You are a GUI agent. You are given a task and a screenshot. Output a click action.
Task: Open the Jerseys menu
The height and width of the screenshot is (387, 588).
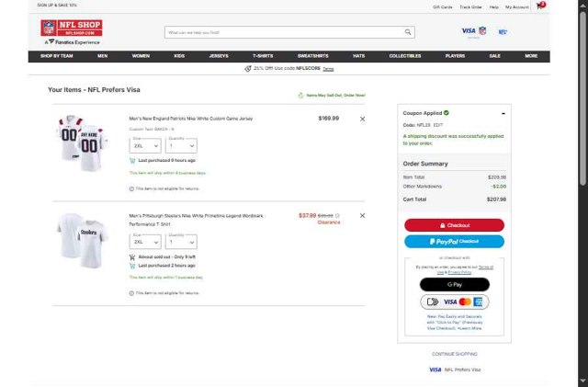(x=219, y=56)
